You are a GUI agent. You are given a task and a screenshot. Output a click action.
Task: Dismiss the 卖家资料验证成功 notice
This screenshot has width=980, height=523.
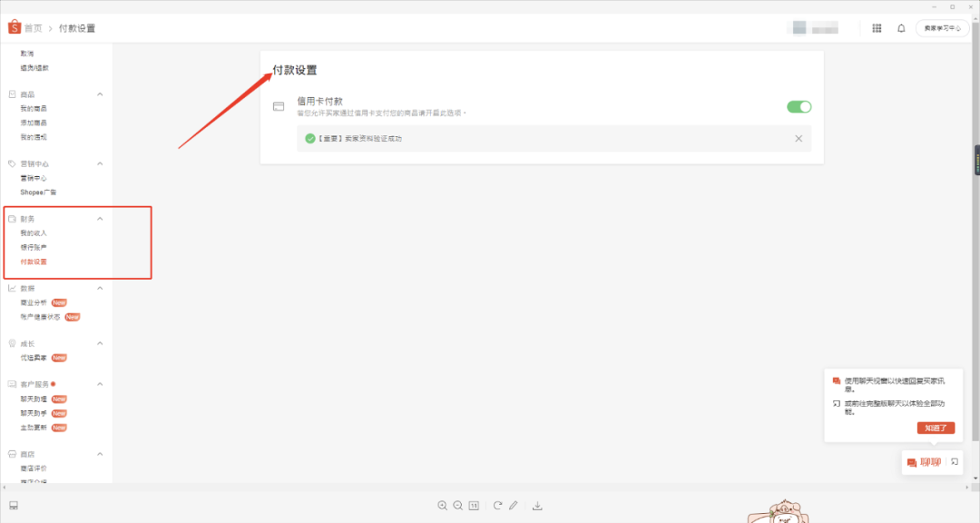coord(799,138)
